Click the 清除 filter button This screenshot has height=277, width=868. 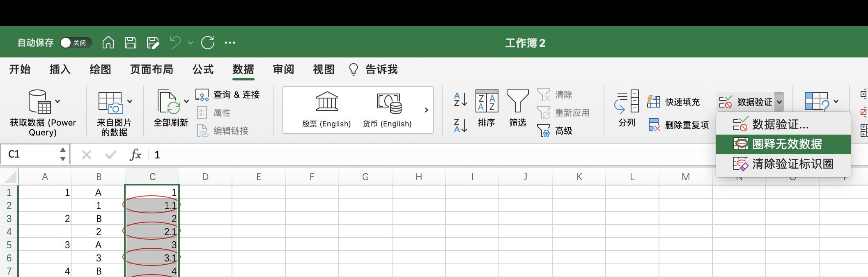click(x=555, y=95)
